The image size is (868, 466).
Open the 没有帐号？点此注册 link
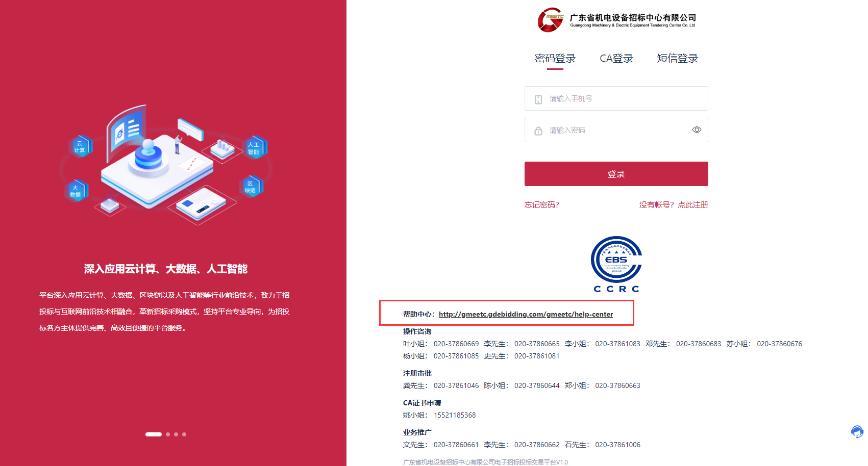[x=674, y=205]
